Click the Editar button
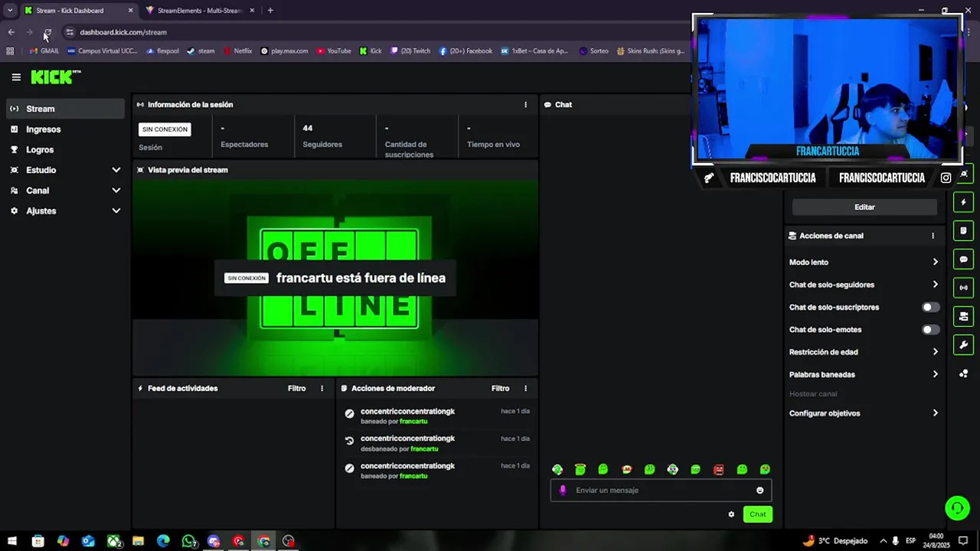Viewport: 980px width, 551px height. pyautogui.click(x=864, y=207)
